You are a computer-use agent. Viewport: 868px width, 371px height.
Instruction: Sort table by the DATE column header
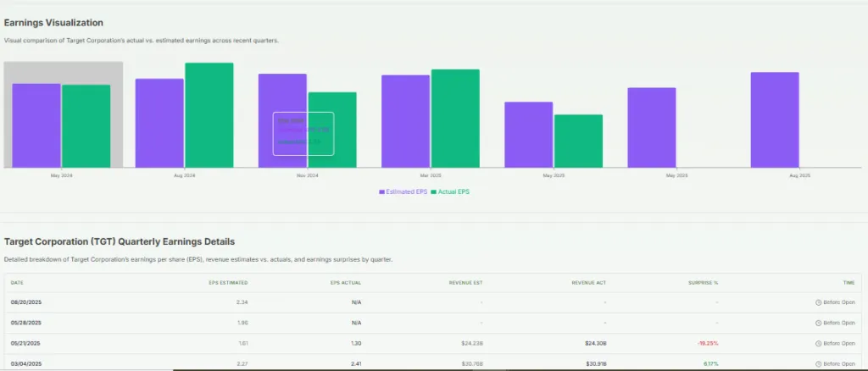click(17, 282)
